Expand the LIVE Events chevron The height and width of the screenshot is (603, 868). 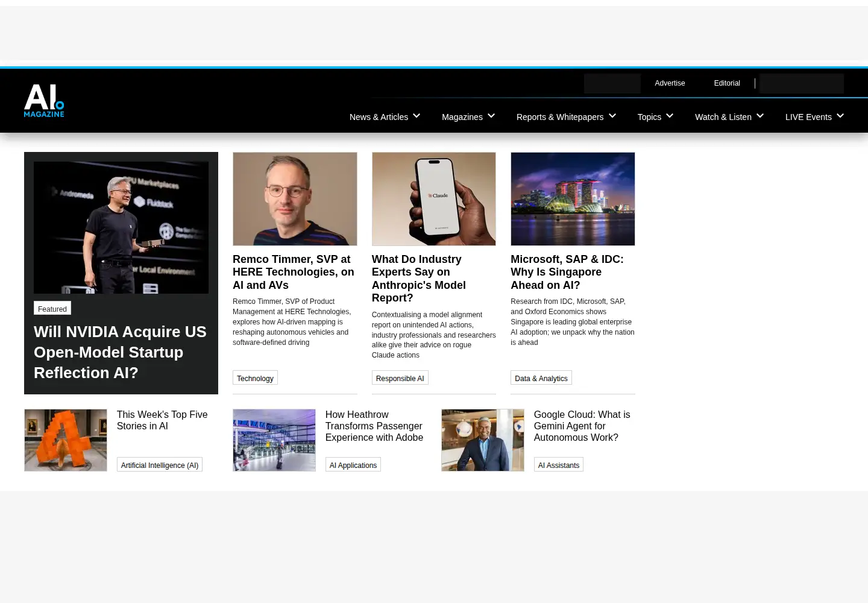click(840, 116)
